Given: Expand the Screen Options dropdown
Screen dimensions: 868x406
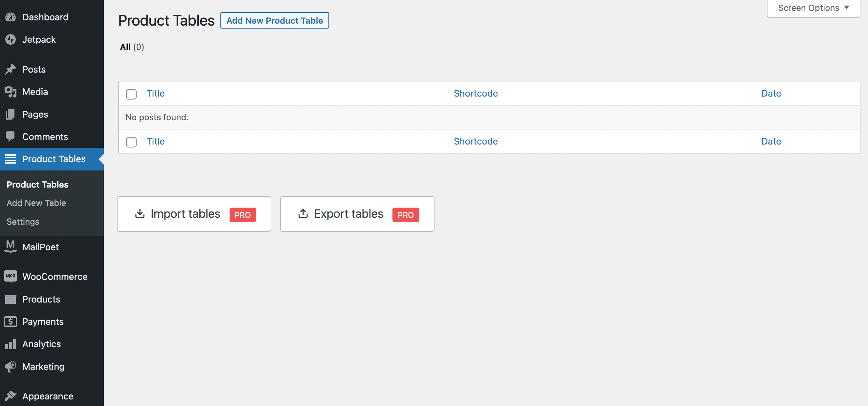Looking at the screenshot, I should click(x=813, y=8).
